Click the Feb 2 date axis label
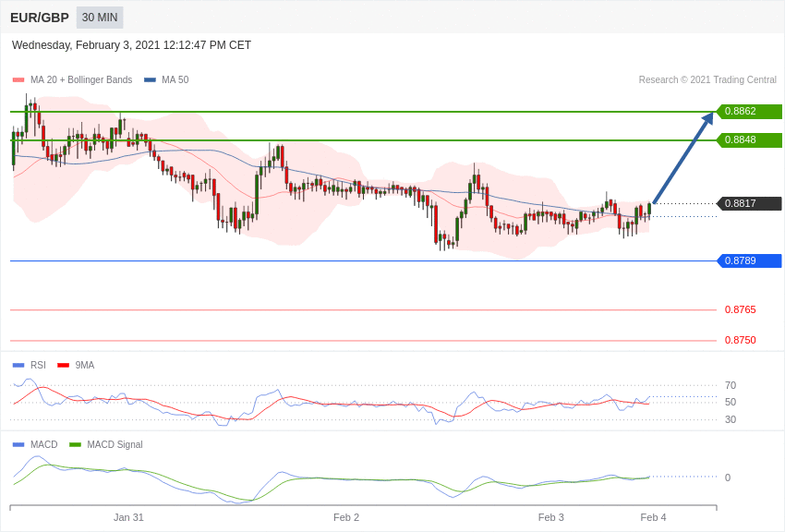The image size is (785, 532). (346, 517)
